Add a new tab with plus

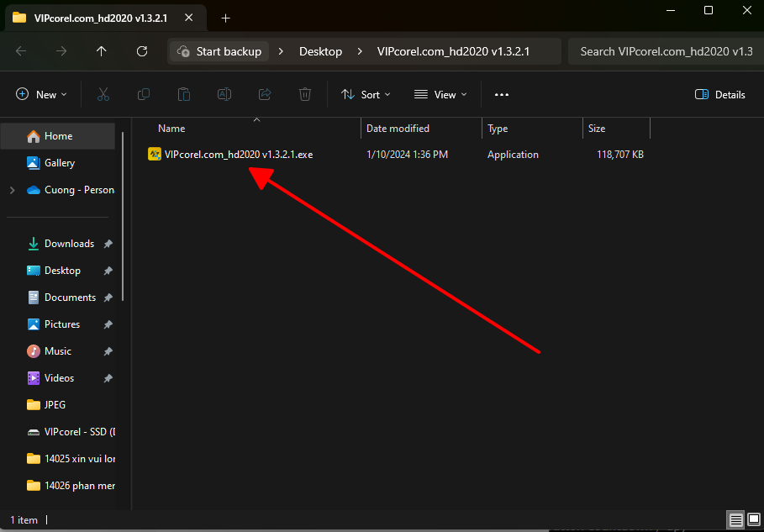(x=225, y=18)
